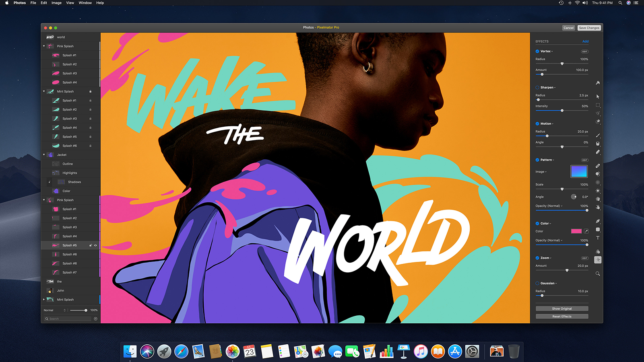This screenshot has width=644, height=362.
Task: Click the Save Changes button
Action: pyautogui.click(x=589, y=28)
